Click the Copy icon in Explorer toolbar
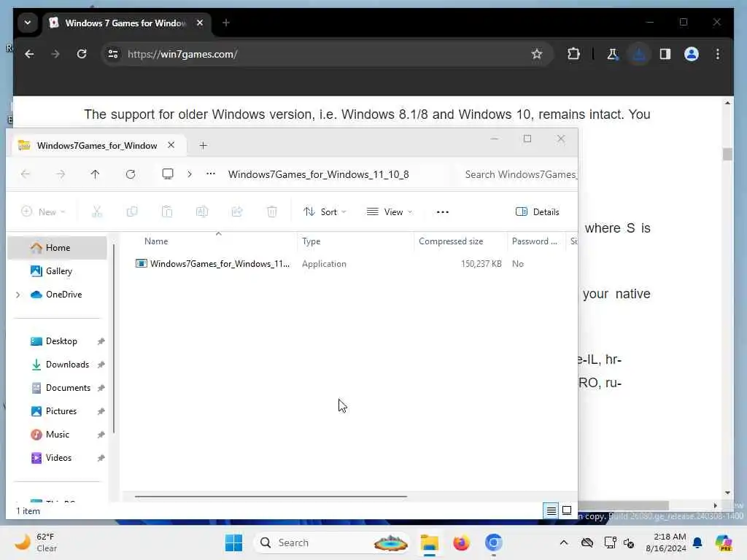 [132, 212]
